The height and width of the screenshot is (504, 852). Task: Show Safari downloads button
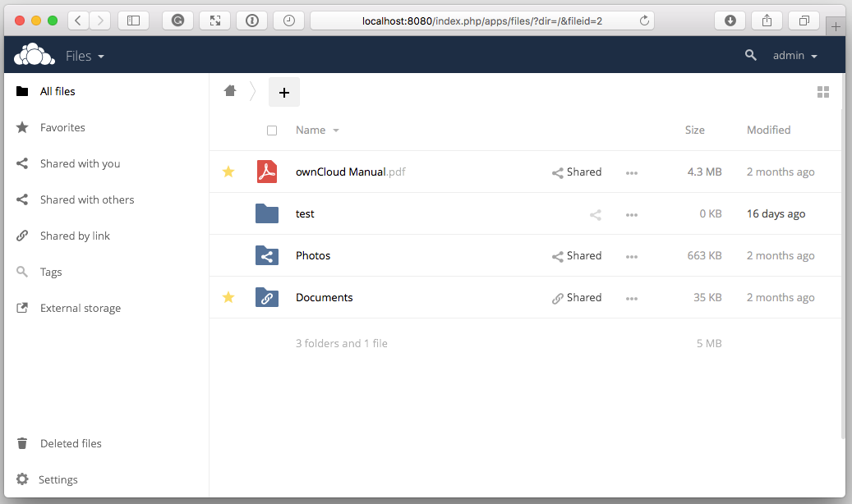pyautogui.click(x=730, y=21)
